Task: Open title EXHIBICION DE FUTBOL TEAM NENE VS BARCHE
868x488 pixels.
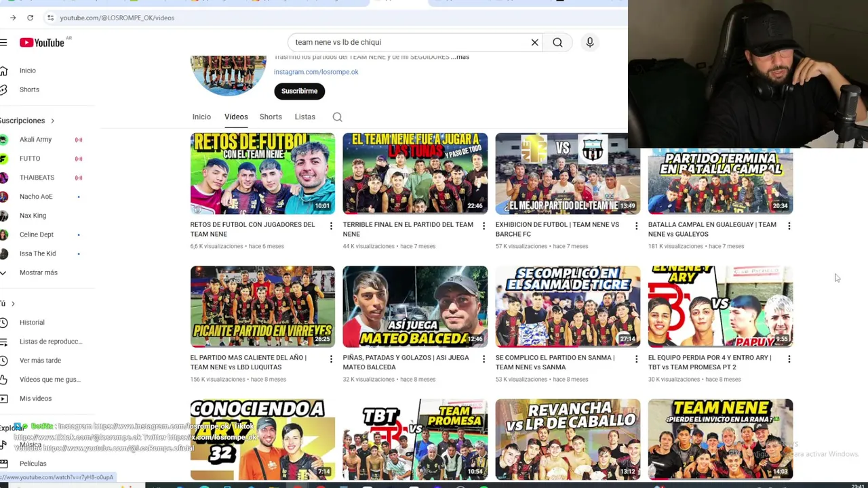Action: 557,229
